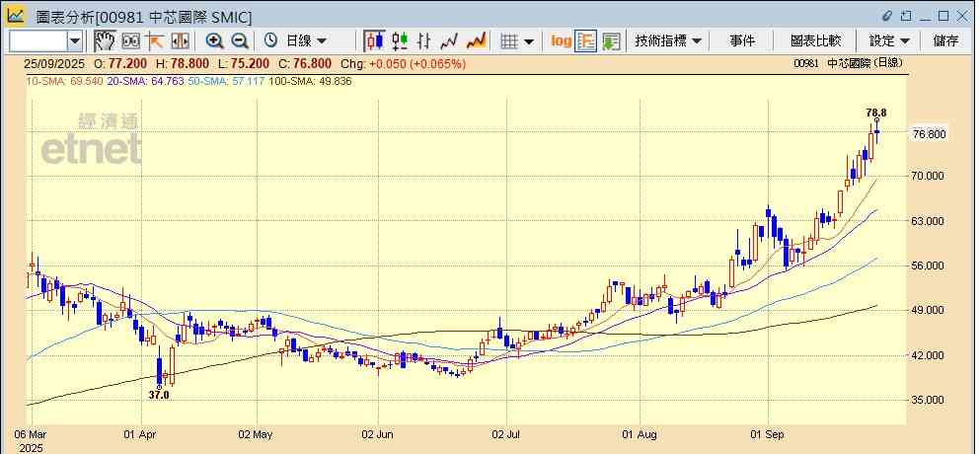Click the C: 76.800 close price value

[x=305, y=63]
